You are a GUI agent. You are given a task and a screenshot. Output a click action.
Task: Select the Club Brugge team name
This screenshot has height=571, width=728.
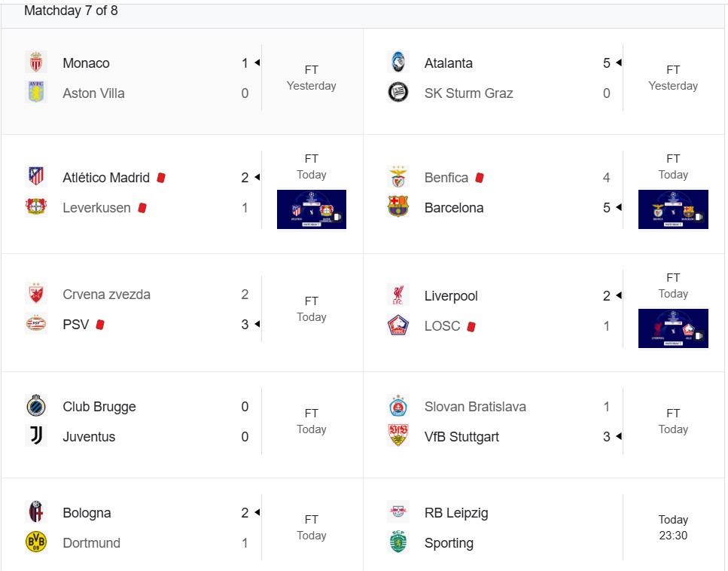[x=99, y=407]
